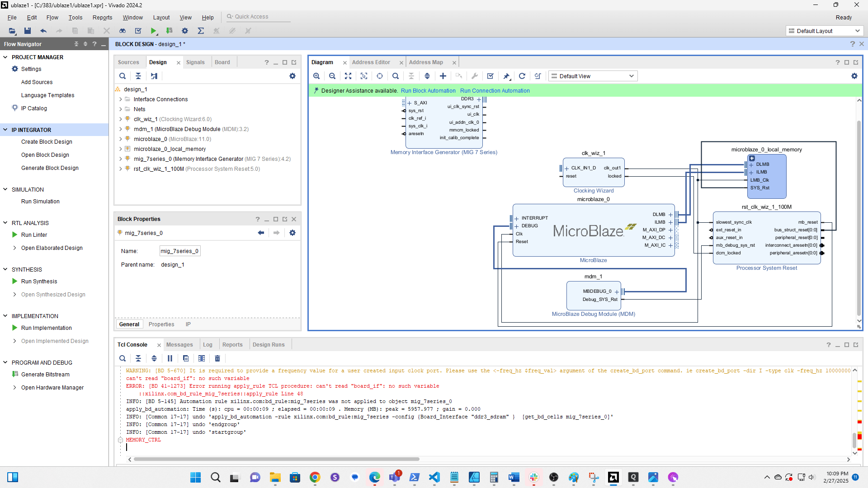This screenshot has height=488, width=868.
Task: Click the Zoom Fit icon in Diagram toolbar
Action: 348,76
